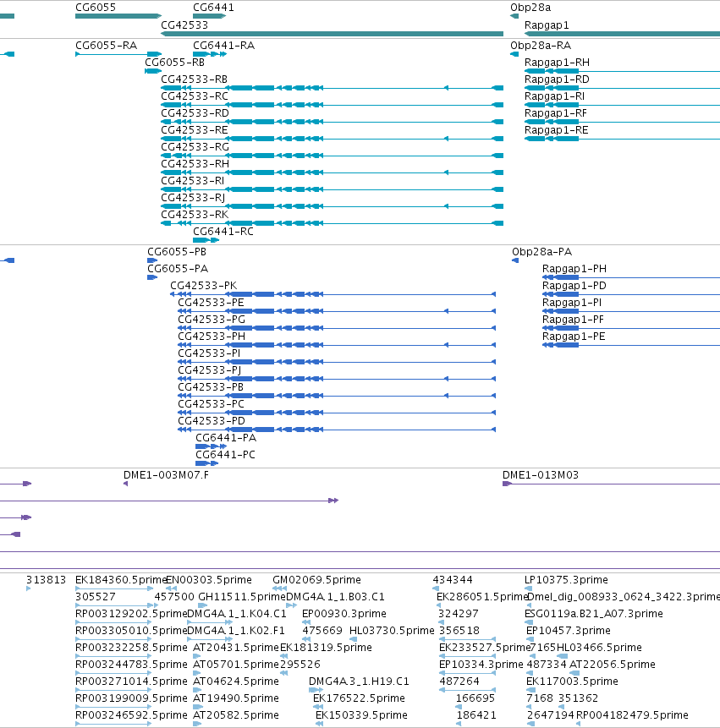Open protein CG42533-PK
The image size is (720, 728).
coord(203,286)
